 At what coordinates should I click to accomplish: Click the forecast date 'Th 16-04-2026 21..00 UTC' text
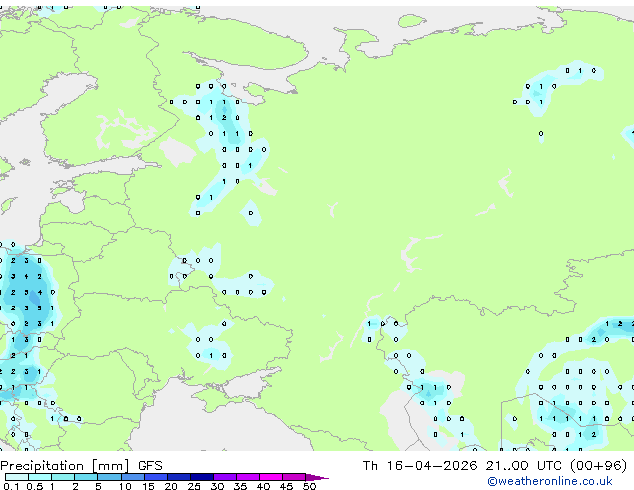click(x=464, y=465)
